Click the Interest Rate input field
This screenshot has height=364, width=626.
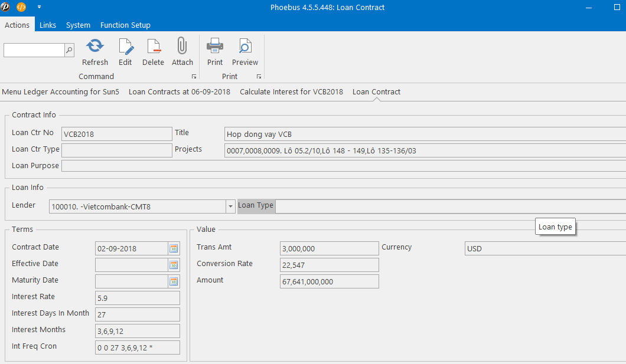pos(138,298)
